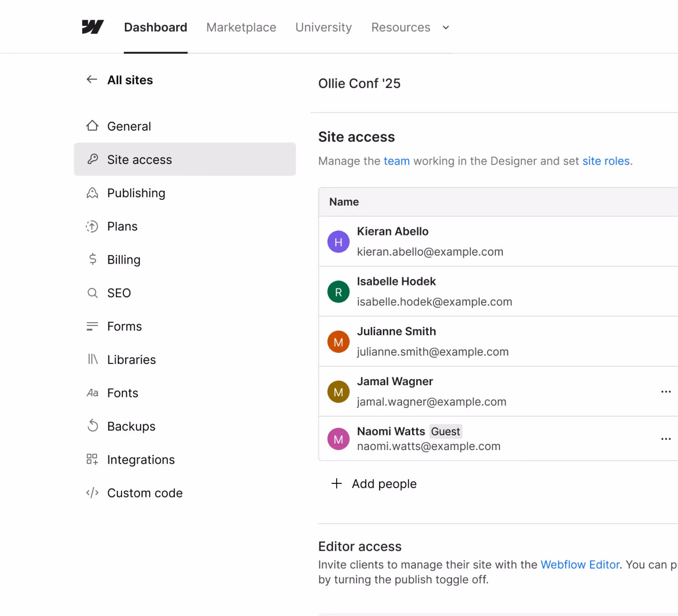Click Kieran Abello's avatar

[x=338, y=241]
